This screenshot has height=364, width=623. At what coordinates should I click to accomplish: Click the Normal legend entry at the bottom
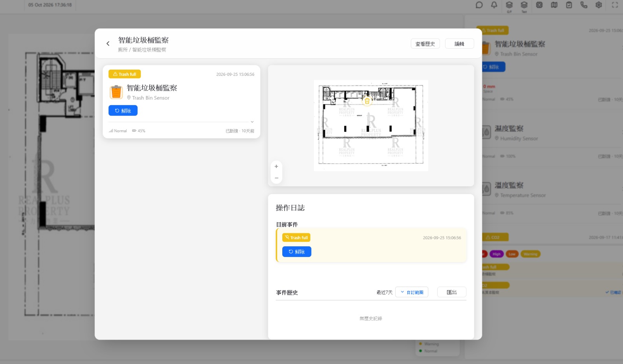[428, 351]
